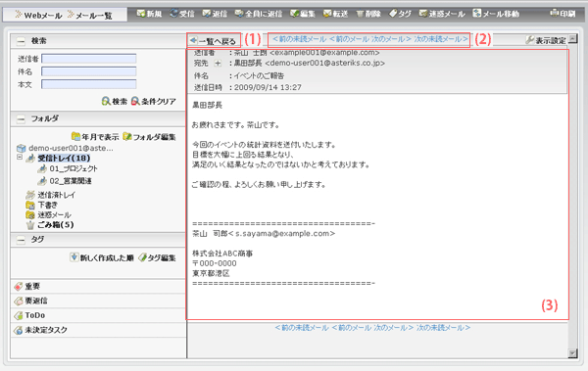Click top <前のメール link

pyautogui.click(x=349, y=39)
